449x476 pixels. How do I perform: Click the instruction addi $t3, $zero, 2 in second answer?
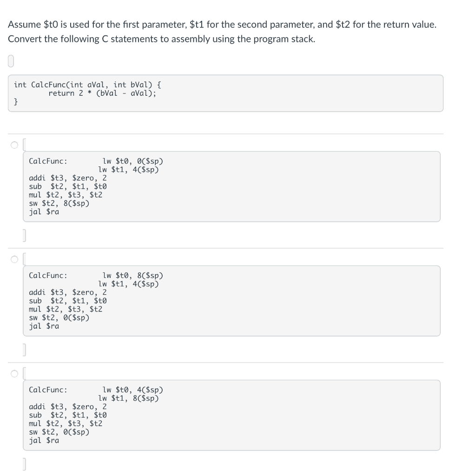tap(67, 292)
